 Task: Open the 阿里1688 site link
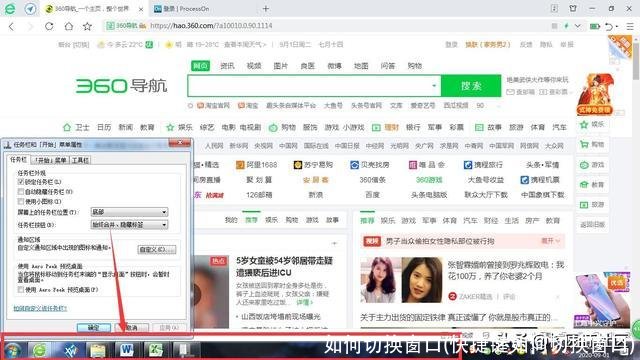(257, 164)
